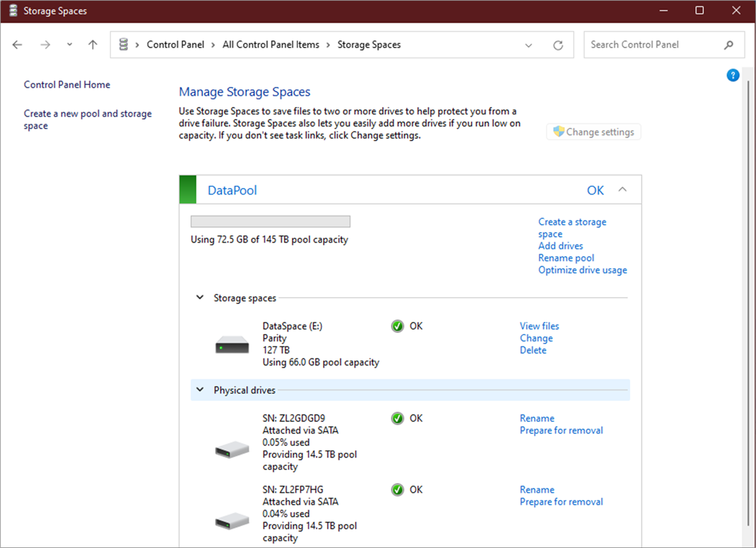This screenshot has height=548, width=756.
Task: Collapse the Physical drives group
Action: click(x=200, y=390)
